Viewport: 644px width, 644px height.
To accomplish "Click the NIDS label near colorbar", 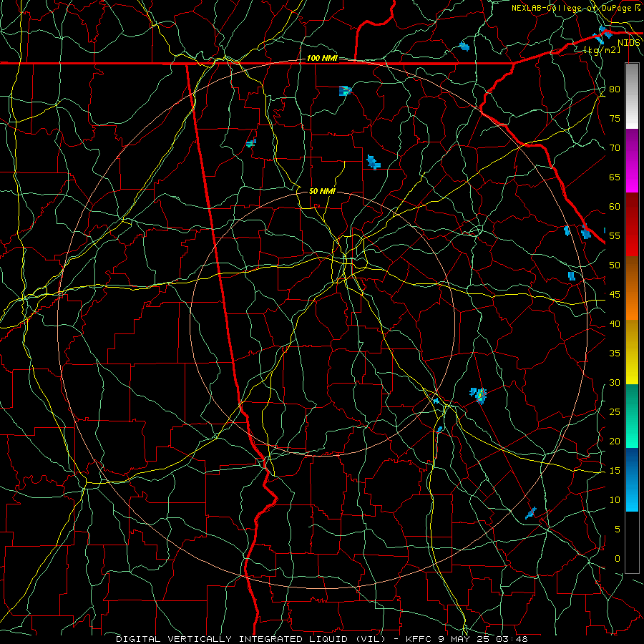I will tap(629, 42).
